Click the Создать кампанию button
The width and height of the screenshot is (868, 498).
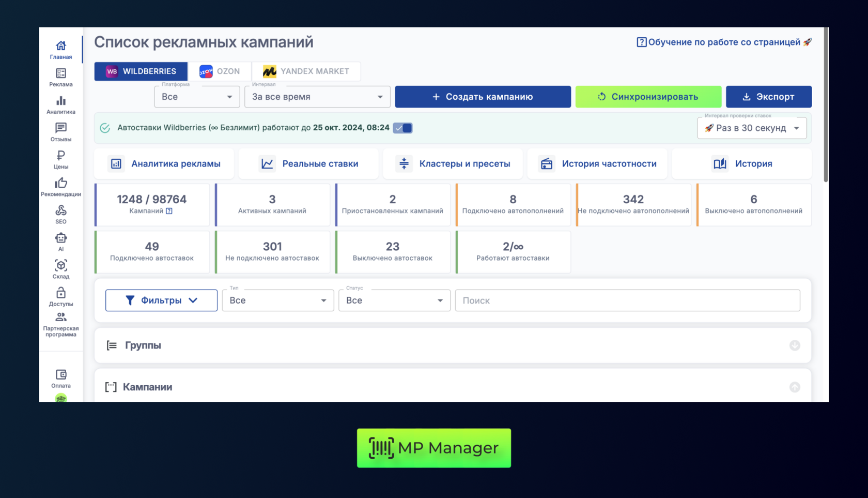coord(483,97)
